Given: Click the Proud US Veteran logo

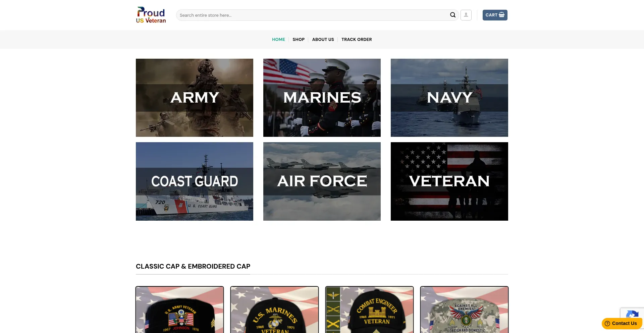Looking at the screenshot, I should [151, 15].
